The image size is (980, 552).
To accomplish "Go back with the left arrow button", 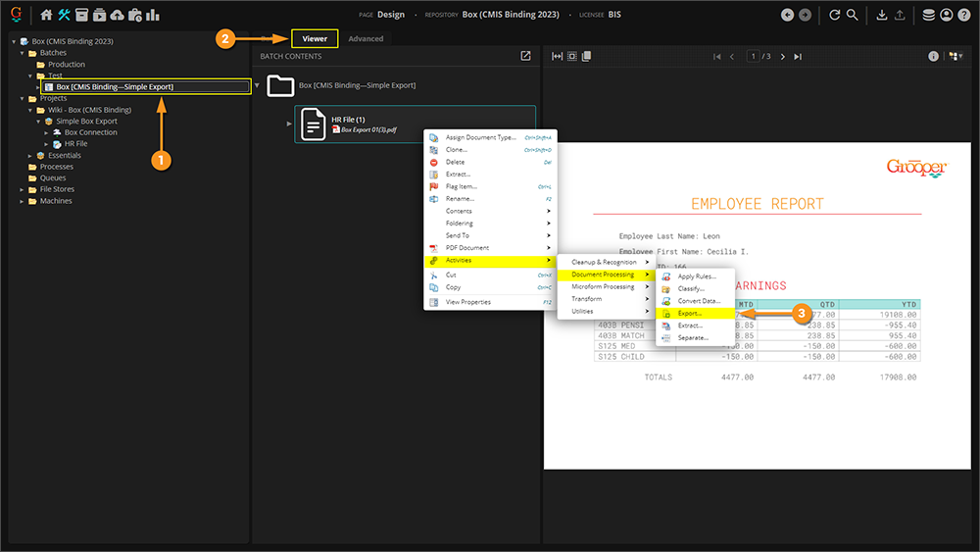I will click(x=788, y=15).
